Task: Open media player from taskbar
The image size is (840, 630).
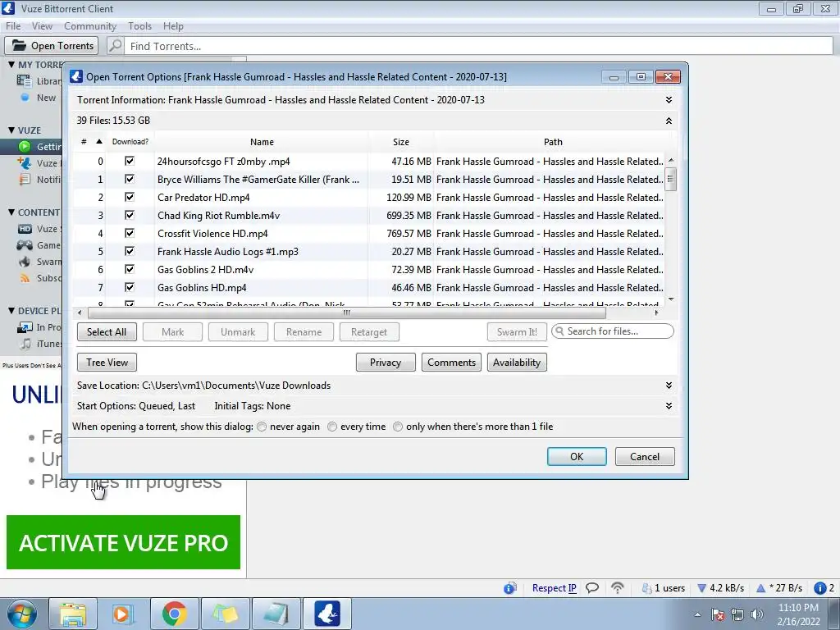Action: tap(123, 614)
